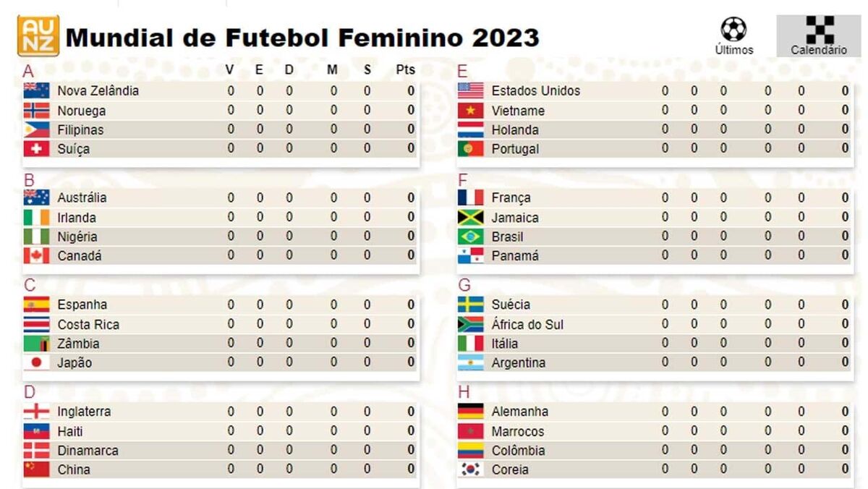The image size is (868, 489).
Task: Click the V wins column header
Action: pyautogui.click(x=230, y=69)
